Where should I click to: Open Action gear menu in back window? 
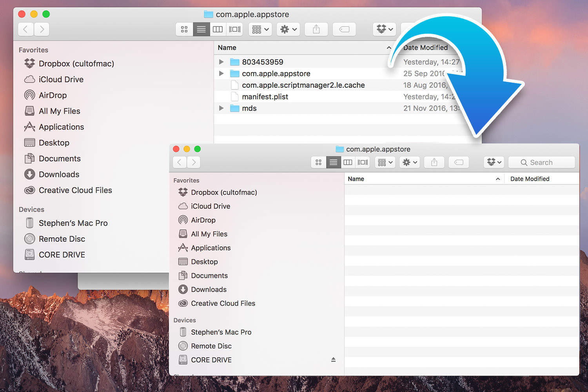tap(289, 29)
